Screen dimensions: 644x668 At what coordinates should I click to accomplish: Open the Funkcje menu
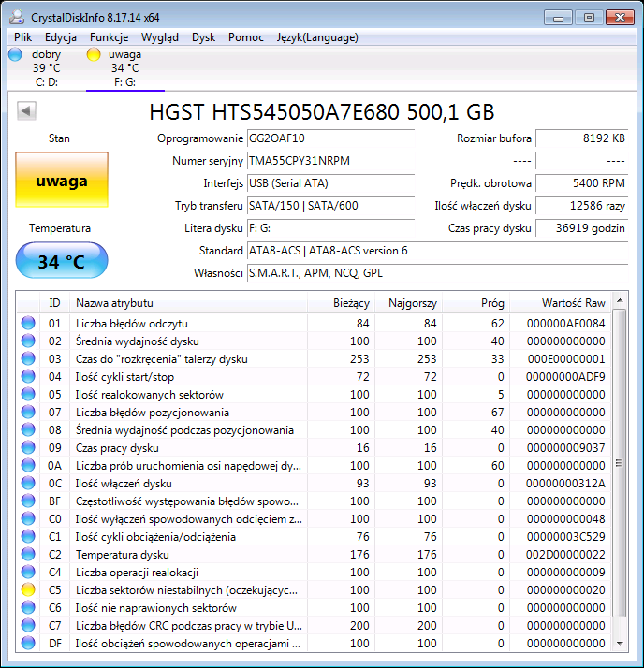pyautogui.click(x=110, y=37)
